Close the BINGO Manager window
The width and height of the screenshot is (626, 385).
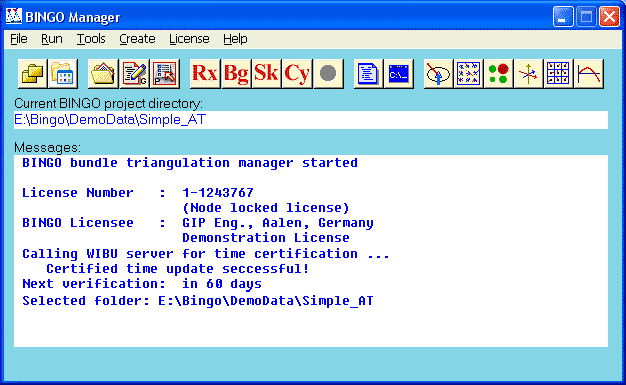pos(609,17)
